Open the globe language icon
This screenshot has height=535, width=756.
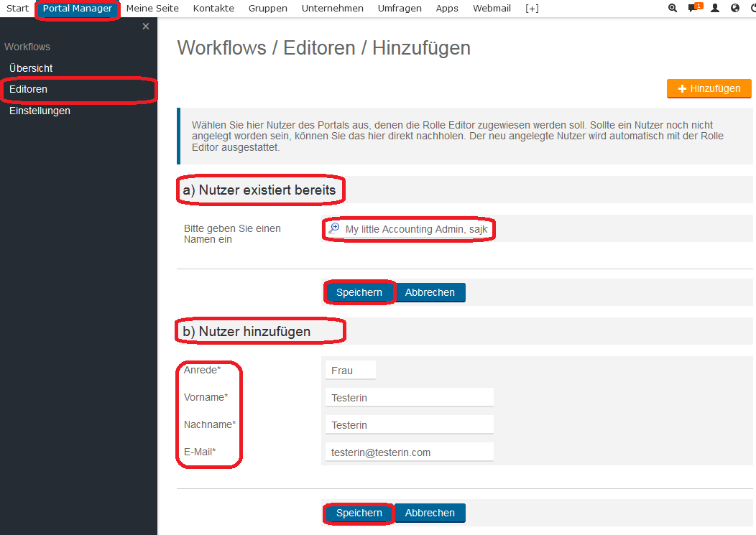734,8
